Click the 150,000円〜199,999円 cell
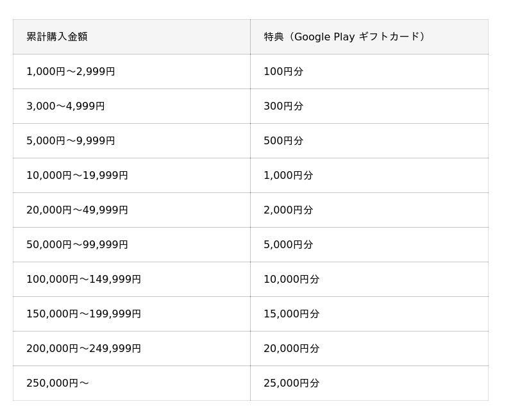The width and height of the screenshot is (513, 420). click(83, 314)
